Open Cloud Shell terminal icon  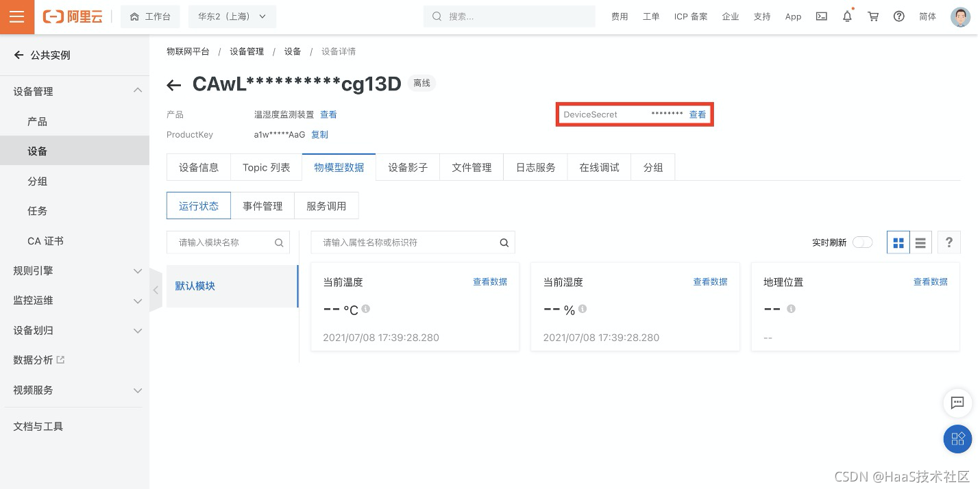point(821,16)
